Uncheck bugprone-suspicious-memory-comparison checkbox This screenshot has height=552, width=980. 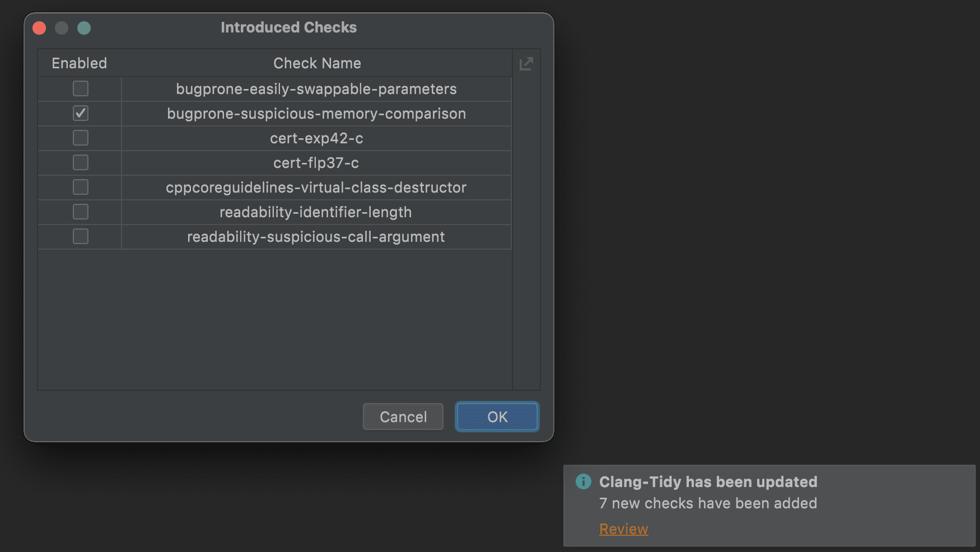pos(81,113)
